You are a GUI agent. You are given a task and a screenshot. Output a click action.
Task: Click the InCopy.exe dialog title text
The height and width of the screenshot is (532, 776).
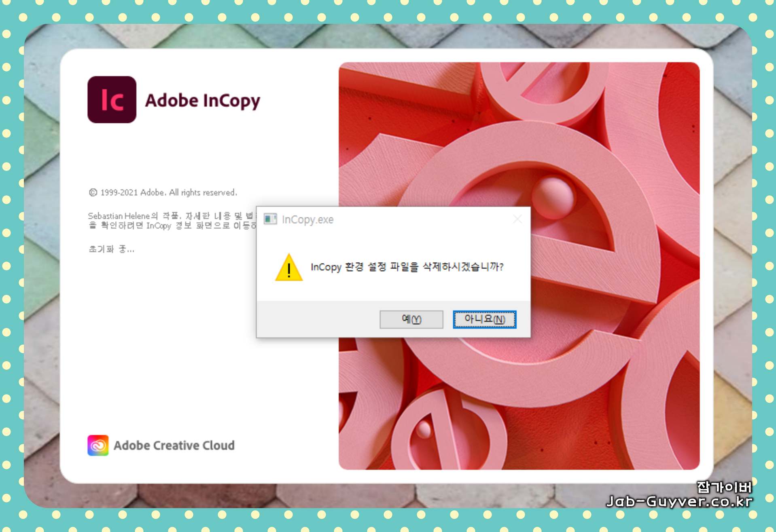pyautogui.click(x=307, y=220)
